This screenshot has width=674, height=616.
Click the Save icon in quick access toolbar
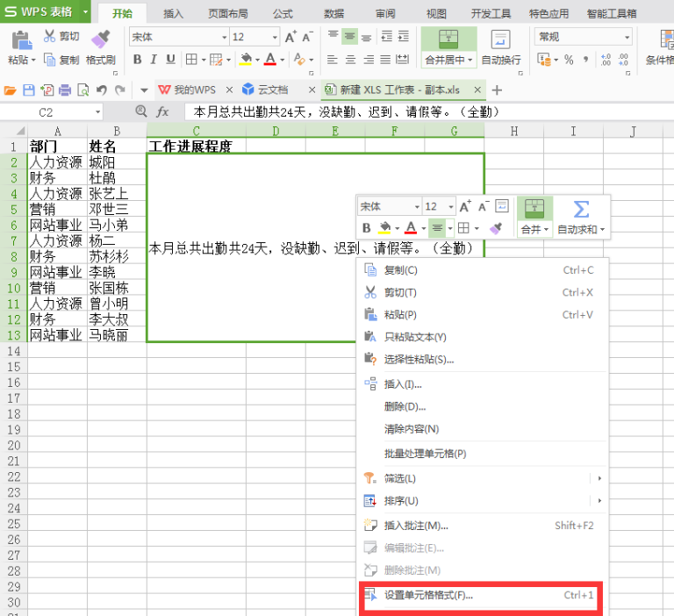click(x=29, y=90)
